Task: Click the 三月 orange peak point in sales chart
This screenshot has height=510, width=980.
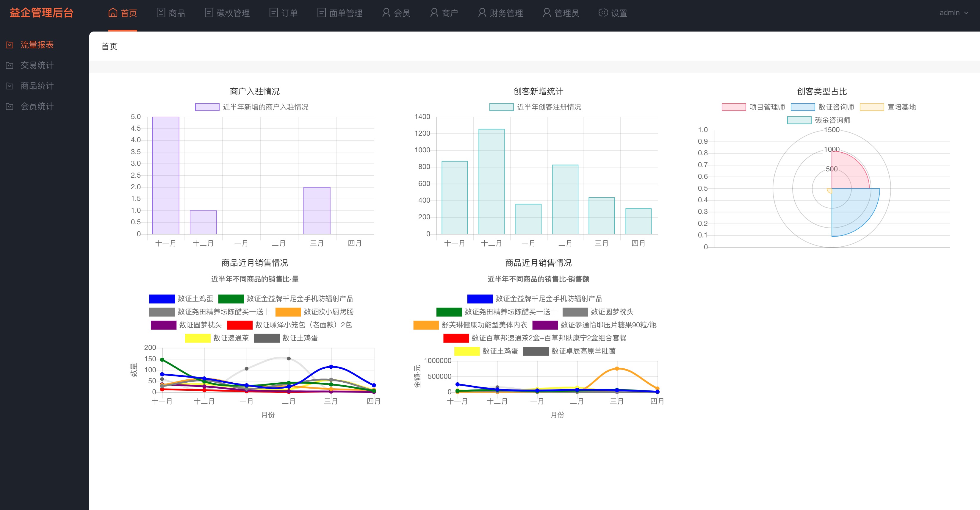Action: [617, 368]
